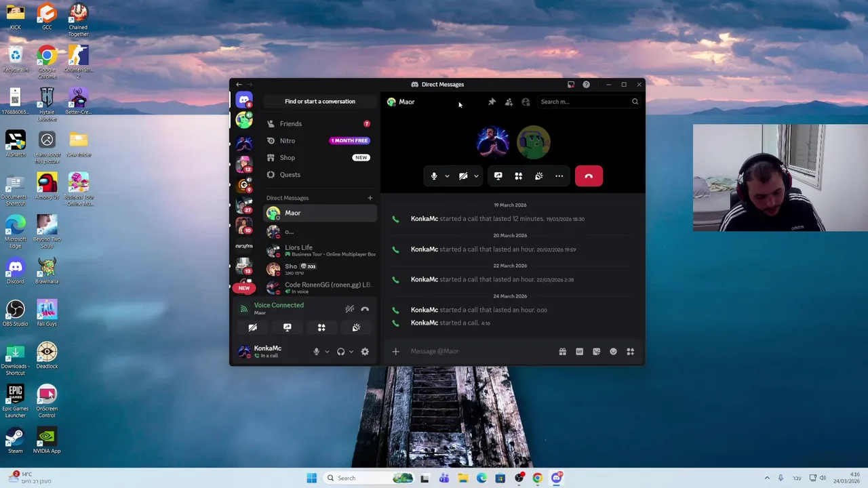The image size is (868, 488).
Task: Open Steam desktop shortcut
Action: point(16,441)
